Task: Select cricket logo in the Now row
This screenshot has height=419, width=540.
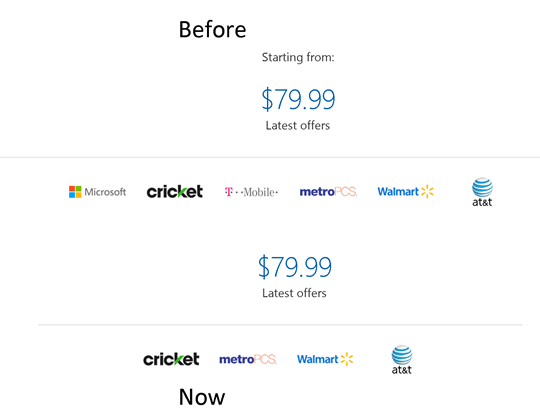Action: (x=171, y=359)
